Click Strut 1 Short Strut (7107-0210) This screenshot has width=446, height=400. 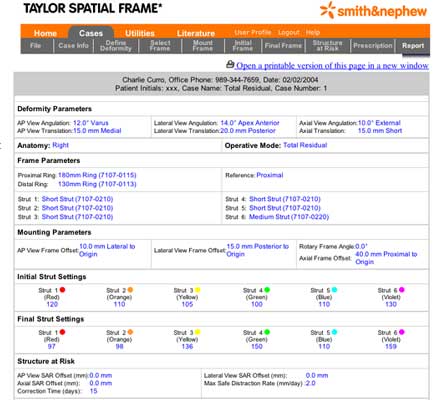pyautogui.click(x=77, y=199)
